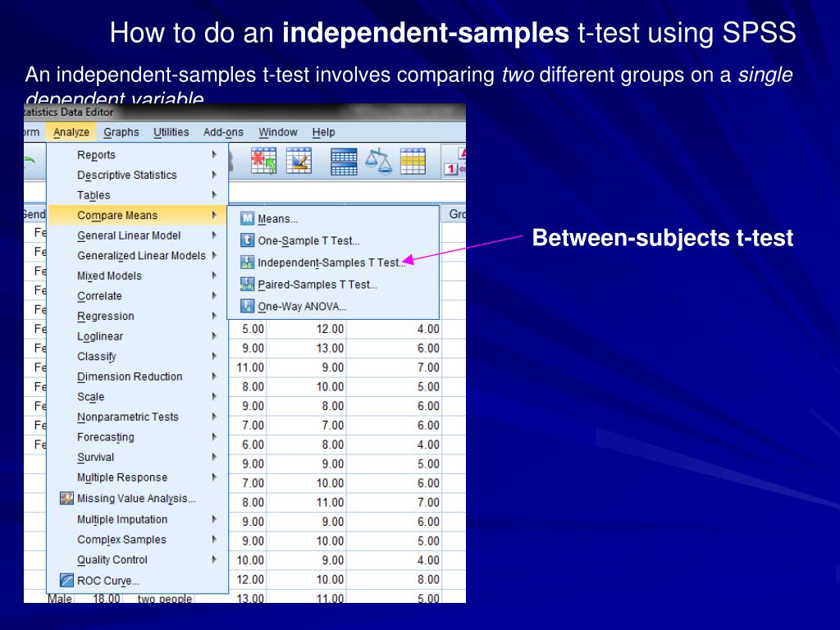
Task: Click the Insert Cases toolbar icon
Action: click(263, 161)
